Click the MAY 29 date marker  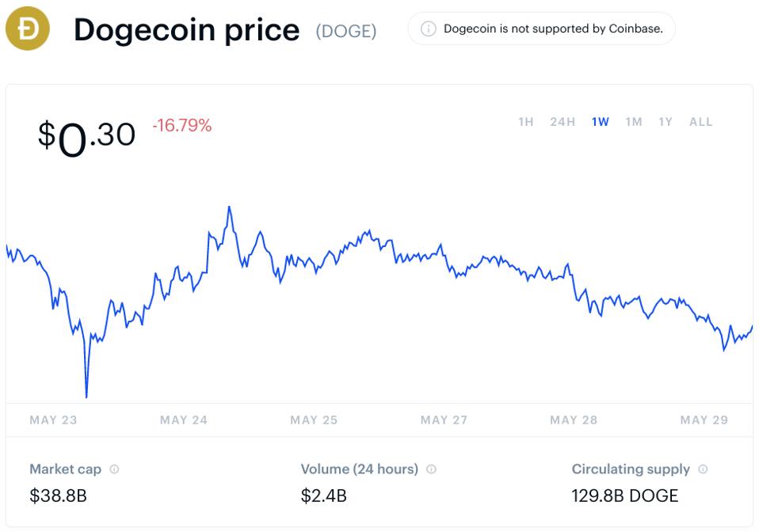coord(704,420)
